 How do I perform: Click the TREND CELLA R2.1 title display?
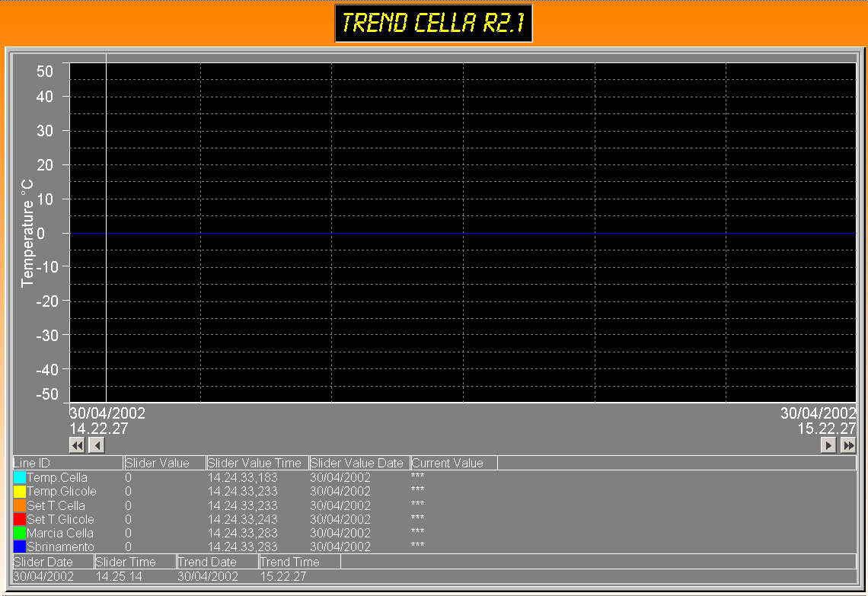(x=433, y=24)
